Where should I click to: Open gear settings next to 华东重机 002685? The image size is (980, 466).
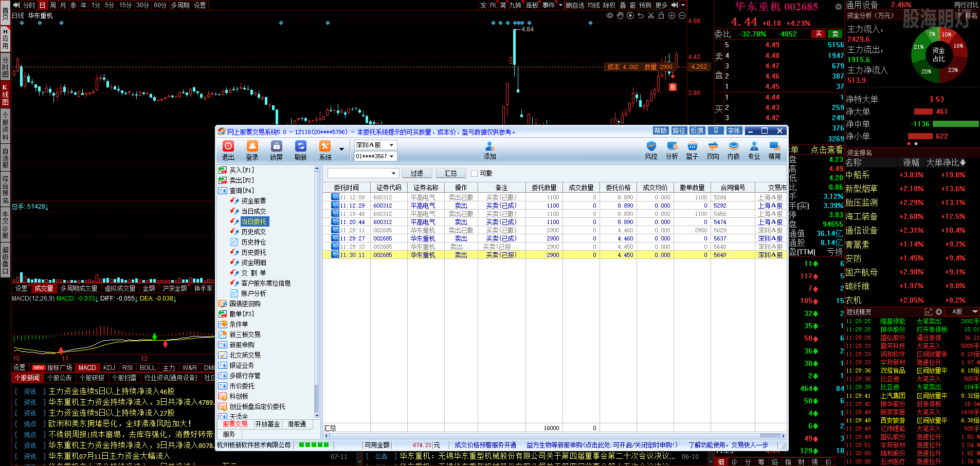click(x=839, y=7)
